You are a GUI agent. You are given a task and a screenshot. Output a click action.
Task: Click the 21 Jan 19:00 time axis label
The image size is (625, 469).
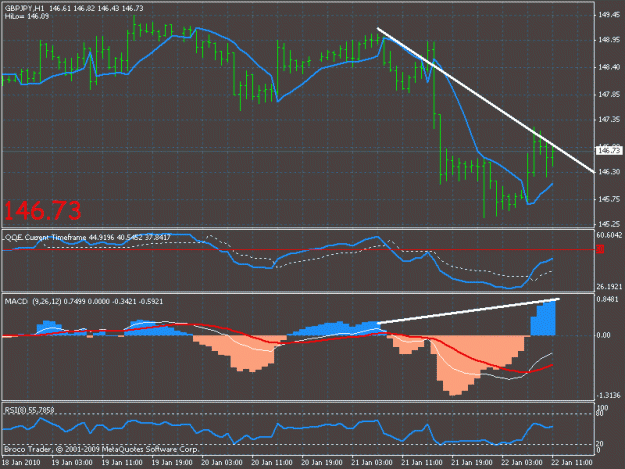(472, 463)
